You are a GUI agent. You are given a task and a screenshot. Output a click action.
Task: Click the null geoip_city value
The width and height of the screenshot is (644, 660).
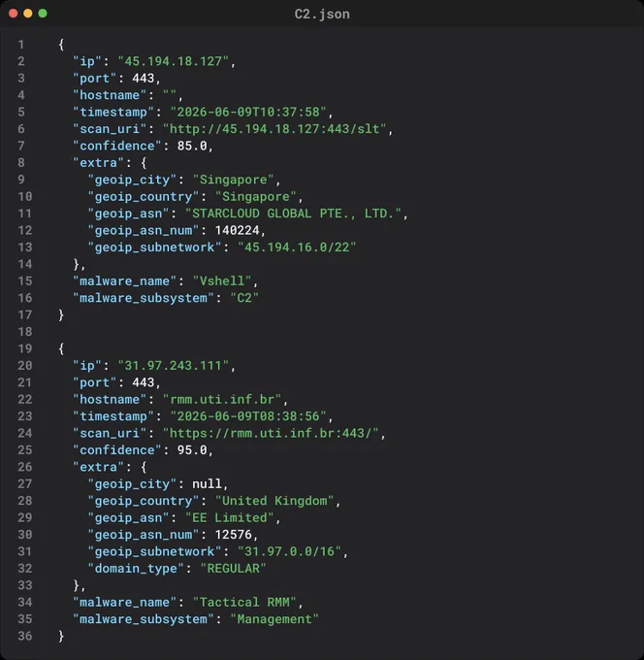coord(207,483)
